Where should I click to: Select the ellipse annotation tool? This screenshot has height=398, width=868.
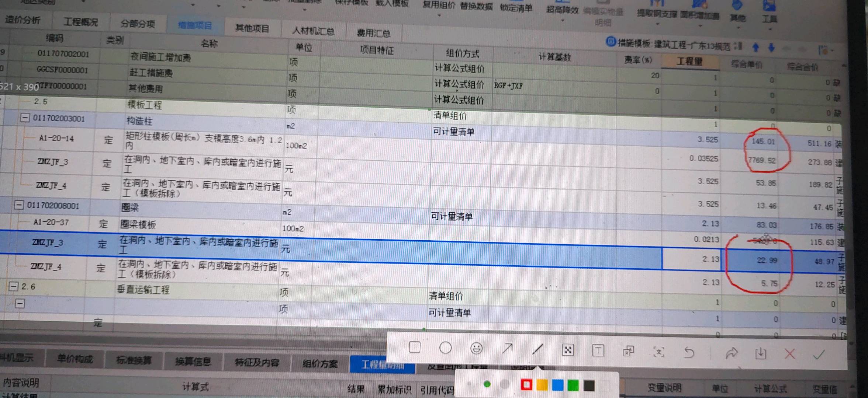(x=445, y=348)
